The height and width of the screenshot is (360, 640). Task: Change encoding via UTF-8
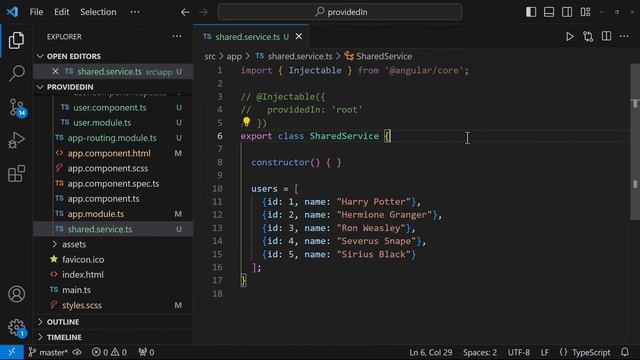tap(519, 352)
